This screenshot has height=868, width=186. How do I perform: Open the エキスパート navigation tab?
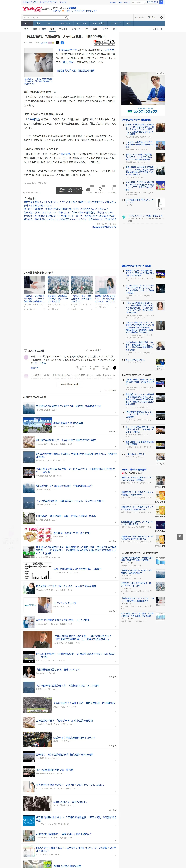coord(64,24)
